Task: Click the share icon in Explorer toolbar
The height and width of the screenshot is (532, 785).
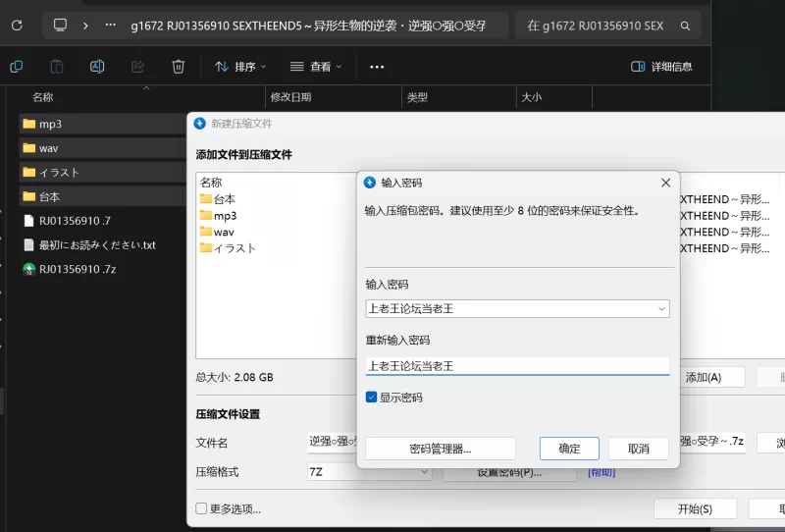Action: pyautogui.click(x=137, y=67)
